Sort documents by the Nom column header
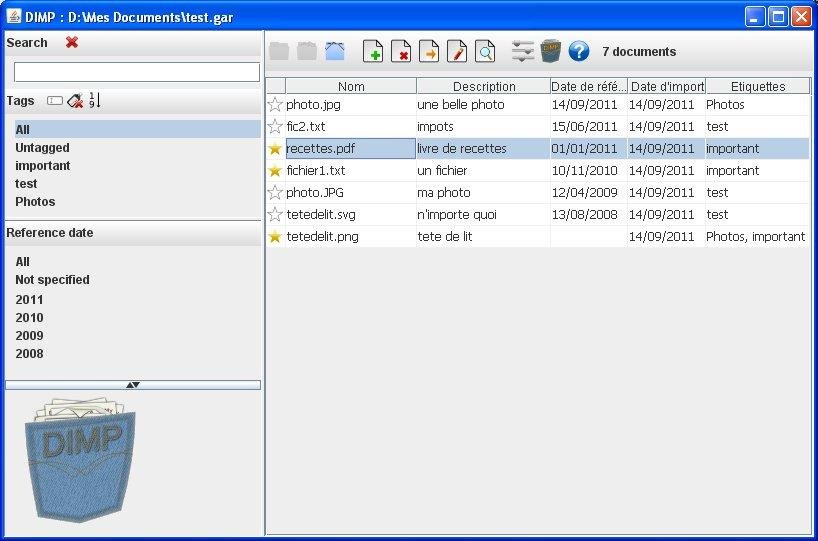The image size is (818, 541). 351,86
